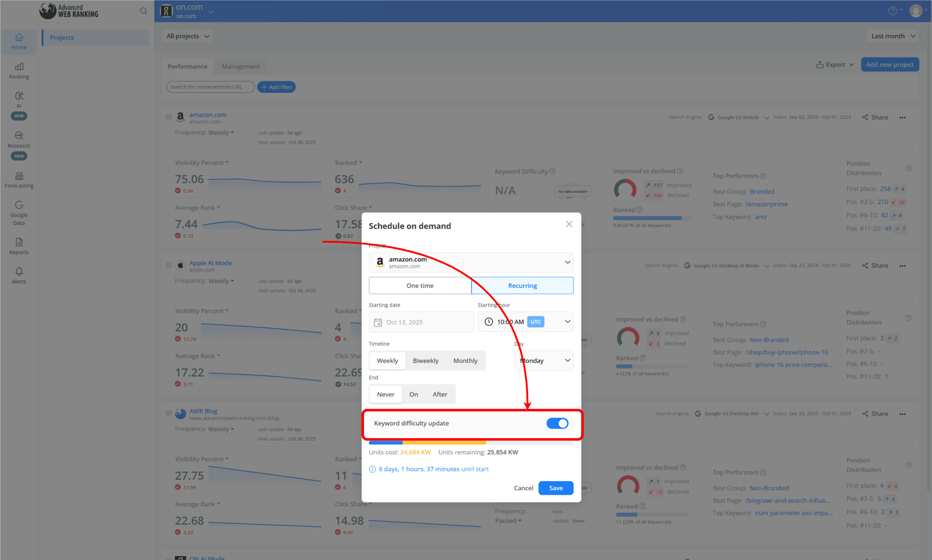Click Add new project button
The image size is (932, 560).
coord(890,64)
